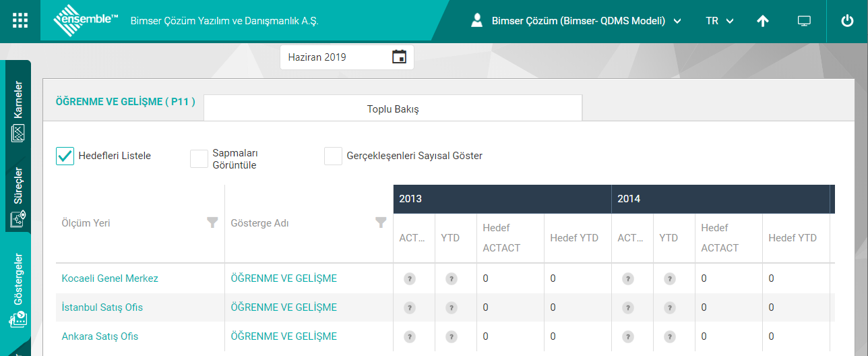Enable Sapmaları Görüntüle checkbox
The height and width of the screenshot is (356, 868).
point(199,158)
